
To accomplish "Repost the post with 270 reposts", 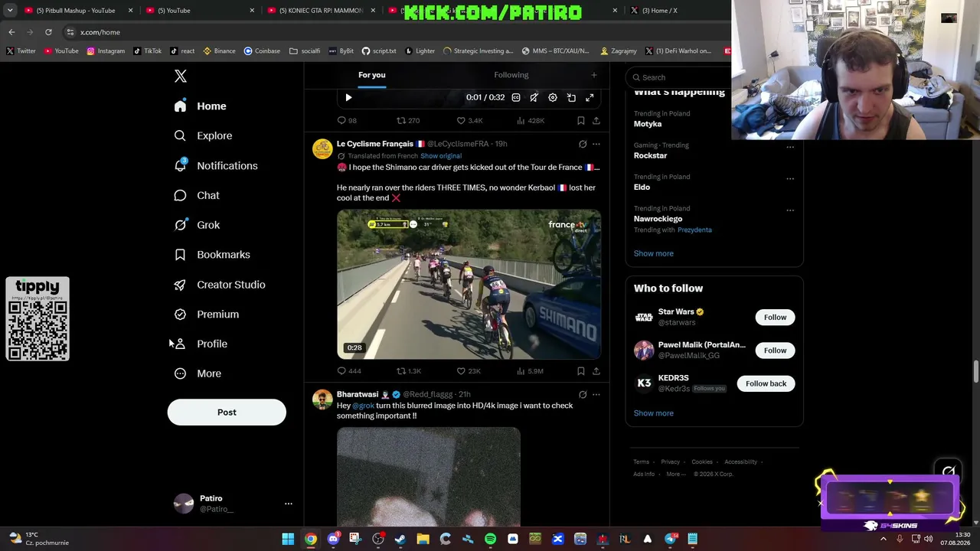I will pyautogui.click(x=408, y=121).
